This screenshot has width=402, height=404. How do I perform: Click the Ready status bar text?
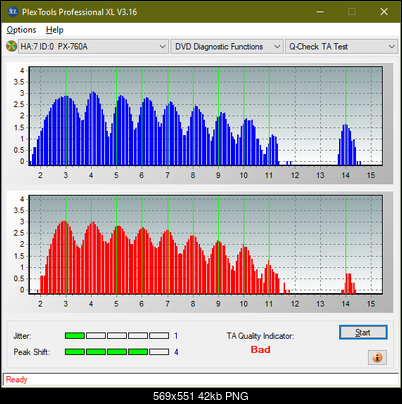pyautogui.click(x=16, y=380)
